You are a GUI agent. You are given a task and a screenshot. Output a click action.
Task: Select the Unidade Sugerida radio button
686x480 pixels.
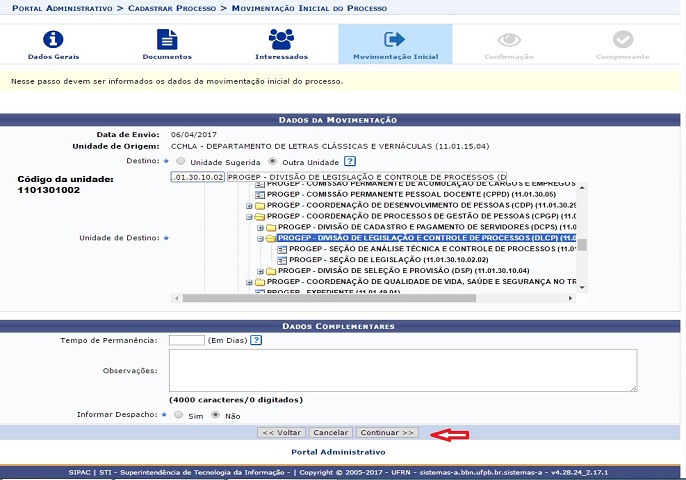pyautogui.click(x=180, y=160)
